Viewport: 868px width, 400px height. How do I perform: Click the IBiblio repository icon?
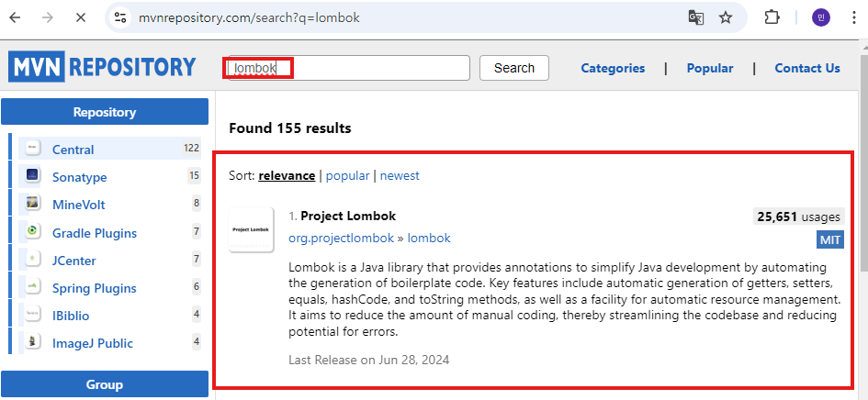32,314
